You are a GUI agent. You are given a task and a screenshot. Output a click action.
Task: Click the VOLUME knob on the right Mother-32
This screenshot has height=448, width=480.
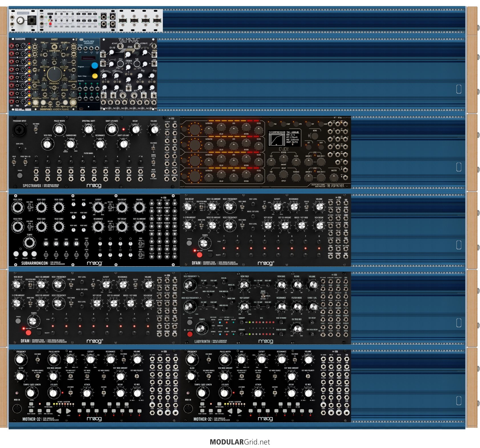(308, 360)
